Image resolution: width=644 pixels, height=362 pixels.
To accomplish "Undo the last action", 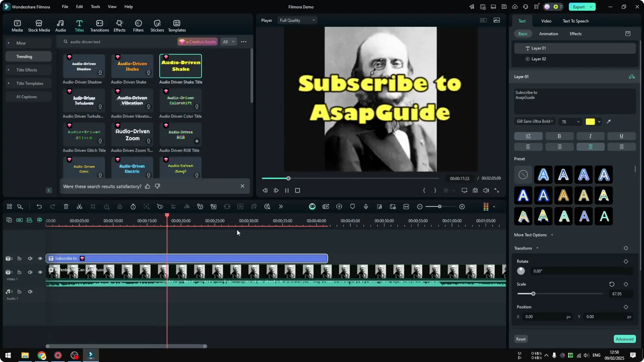I will (x=39, y=206).
